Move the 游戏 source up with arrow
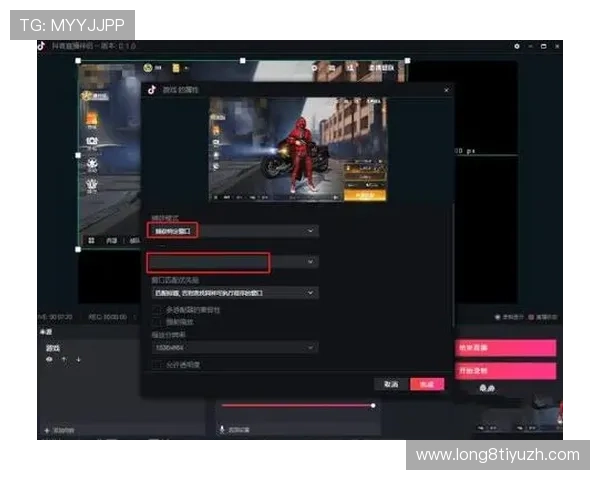The image size is (600, 480). pos(64,359)
